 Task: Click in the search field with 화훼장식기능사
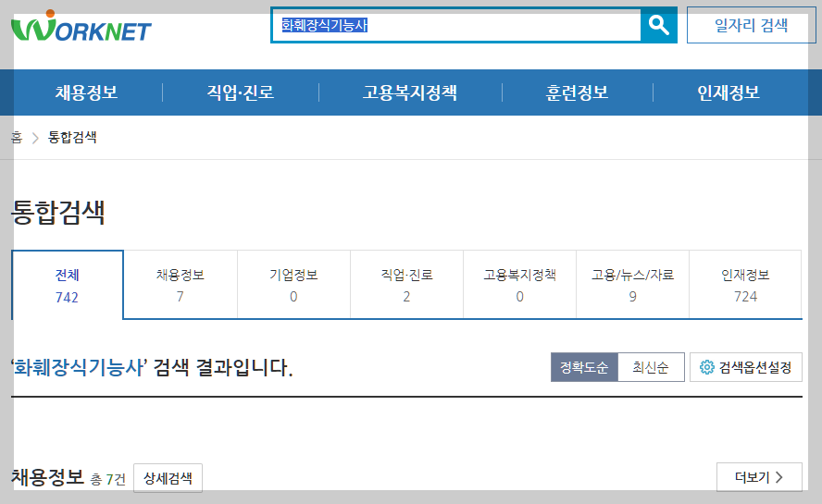click(x=456, y=25)
